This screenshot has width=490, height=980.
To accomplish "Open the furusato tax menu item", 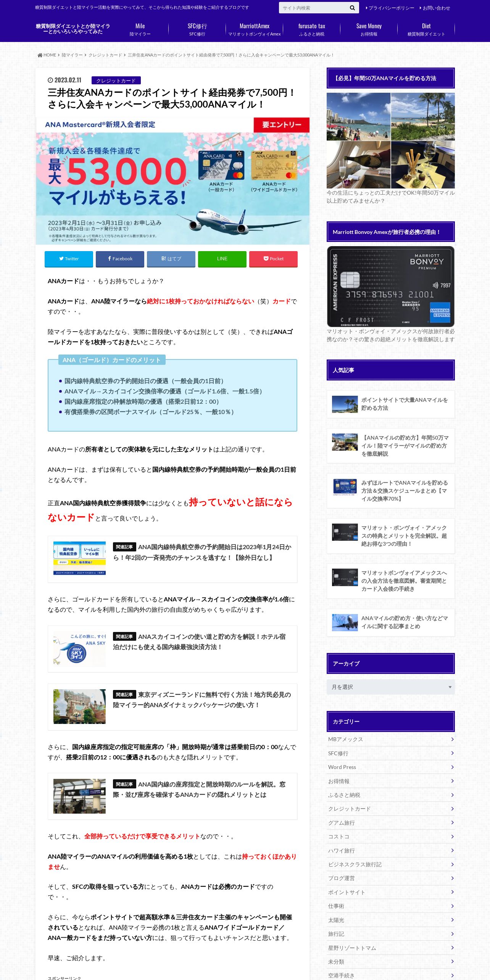I will (312, 29).
